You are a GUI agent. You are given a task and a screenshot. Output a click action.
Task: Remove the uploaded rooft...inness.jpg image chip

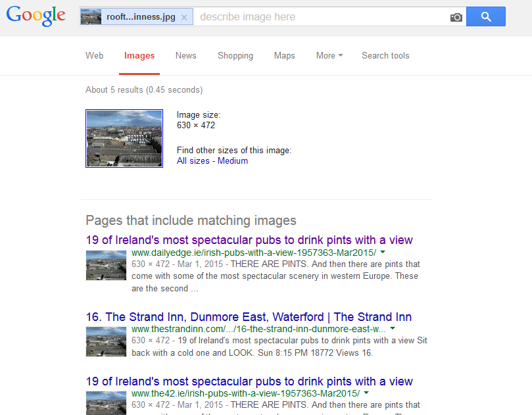click(184, 17)
